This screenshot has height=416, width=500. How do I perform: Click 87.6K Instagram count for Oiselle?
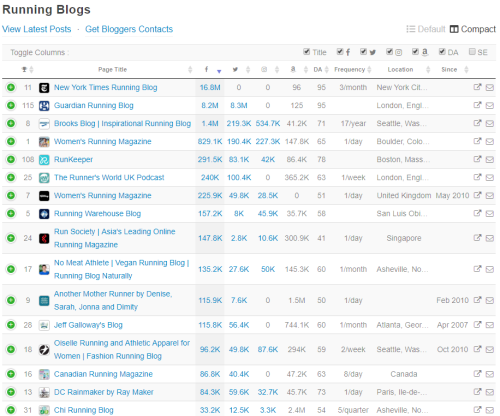click(x=268, y=350)
